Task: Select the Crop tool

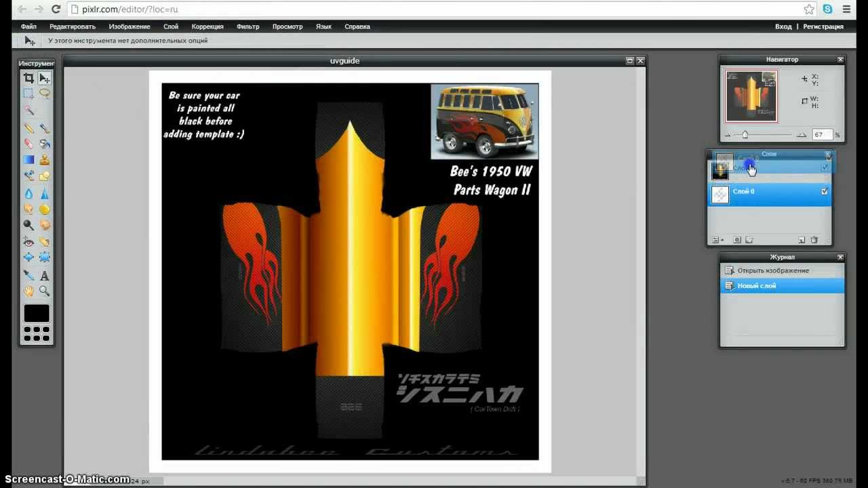Action: (28, 78)
